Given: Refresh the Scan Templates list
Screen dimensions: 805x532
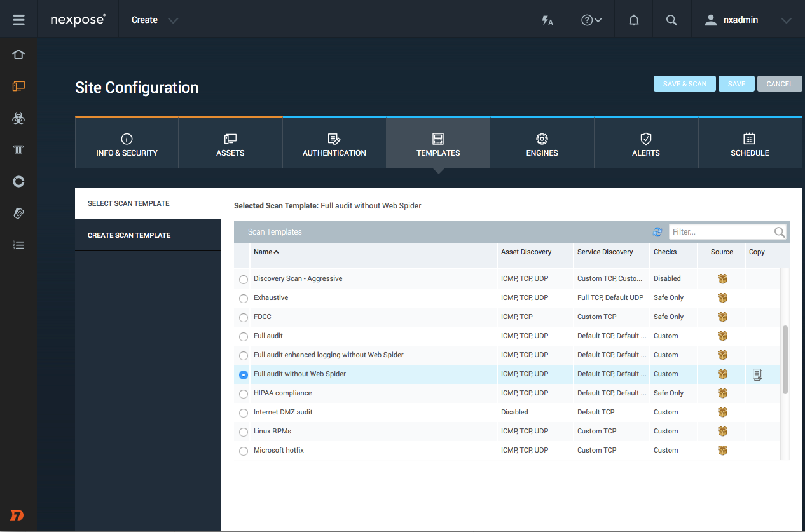Looking at the screenshot, I should click(657, 232).
